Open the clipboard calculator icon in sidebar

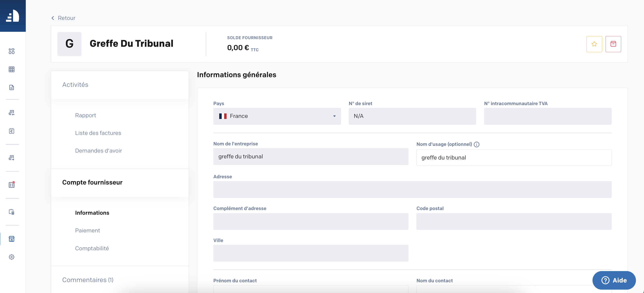point(11,212)
